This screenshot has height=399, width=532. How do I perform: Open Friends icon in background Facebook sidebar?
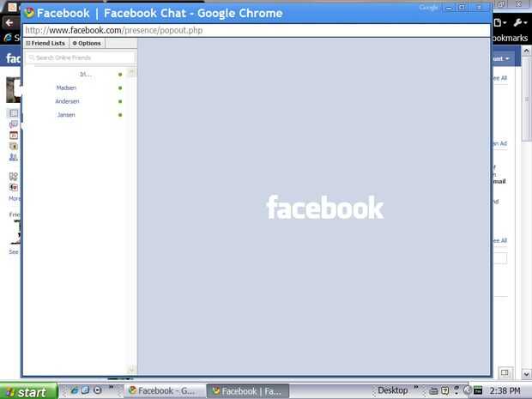(x=14, y=157)
